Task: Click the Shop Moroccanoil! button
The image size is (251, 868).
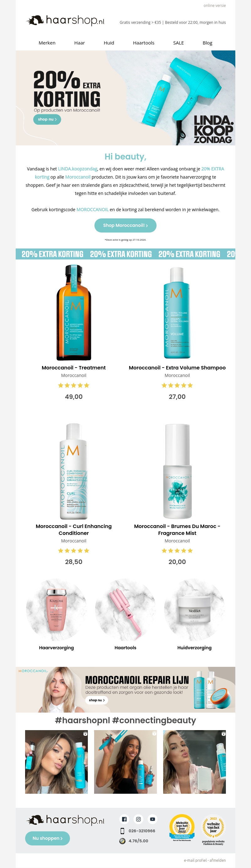Action: (125, 225)
